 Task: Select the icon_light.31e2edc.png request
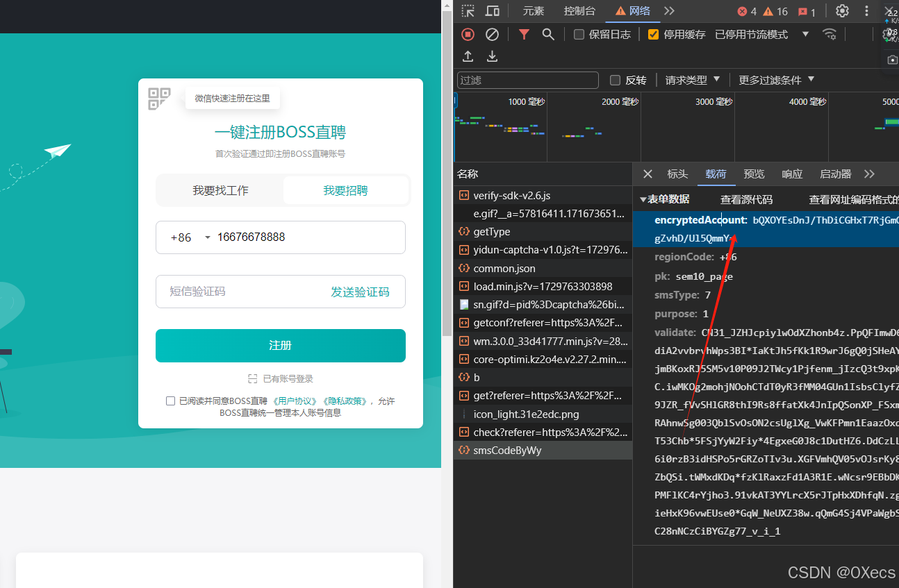[543, 414]
